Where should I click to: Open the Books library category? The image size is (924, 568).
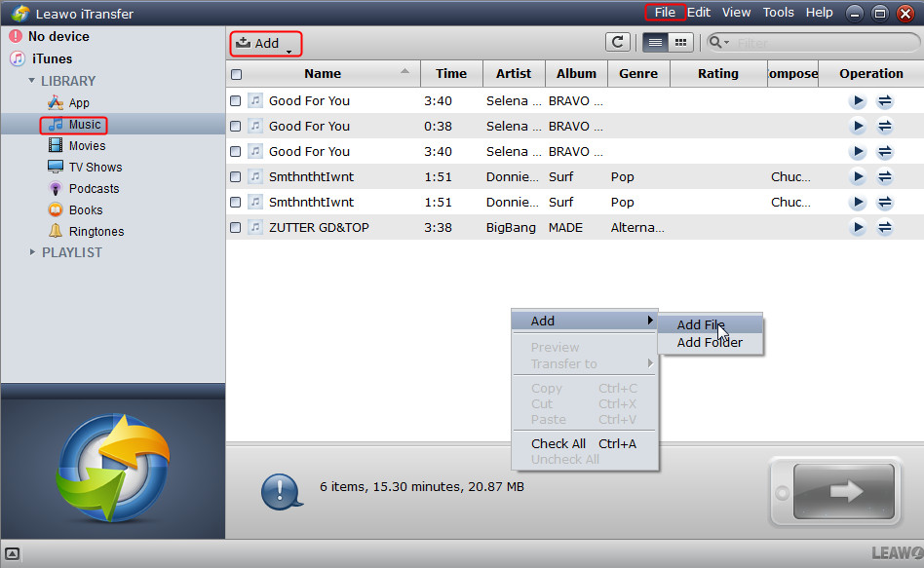click(x=75, y=209)
